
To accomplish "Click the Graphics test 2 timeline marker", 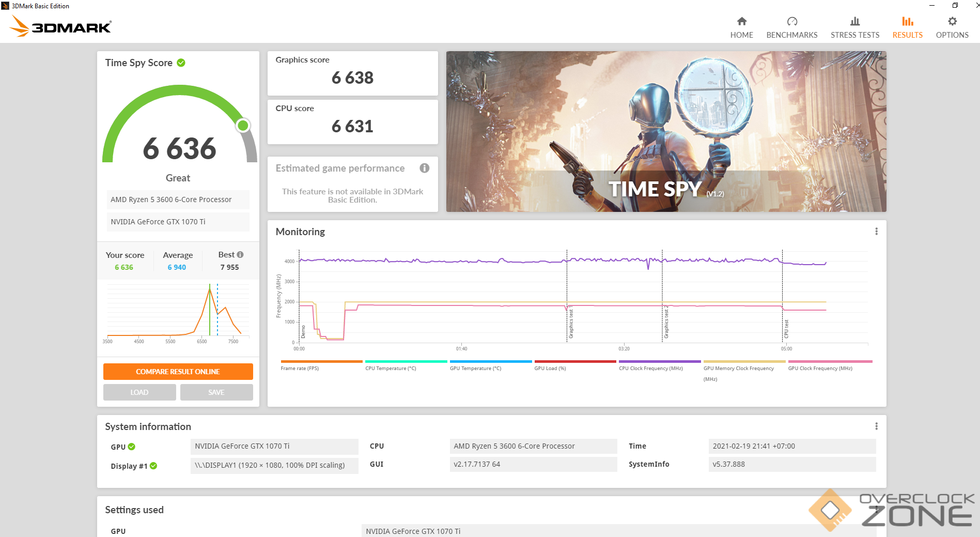I will pyautogui.click(x=666, y=322).
